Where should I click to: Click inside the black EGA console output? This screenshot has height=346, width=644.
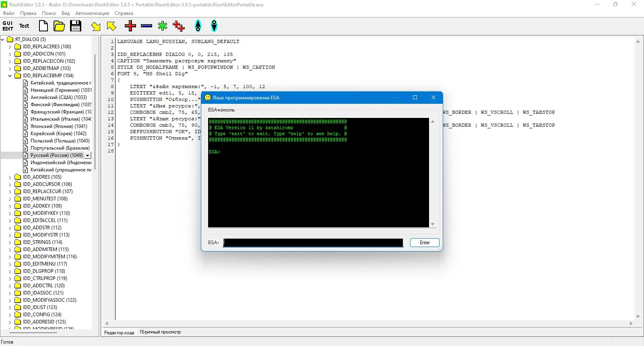318,173
